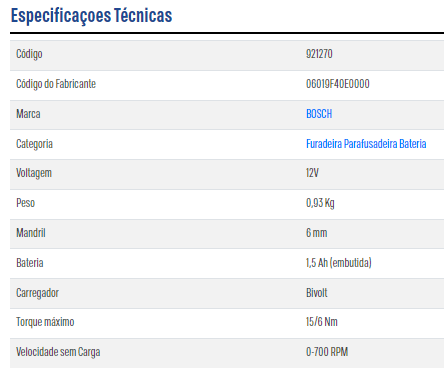Select the Código value 921270
This screenshot has width=444, height=376.
click(319, 54)
